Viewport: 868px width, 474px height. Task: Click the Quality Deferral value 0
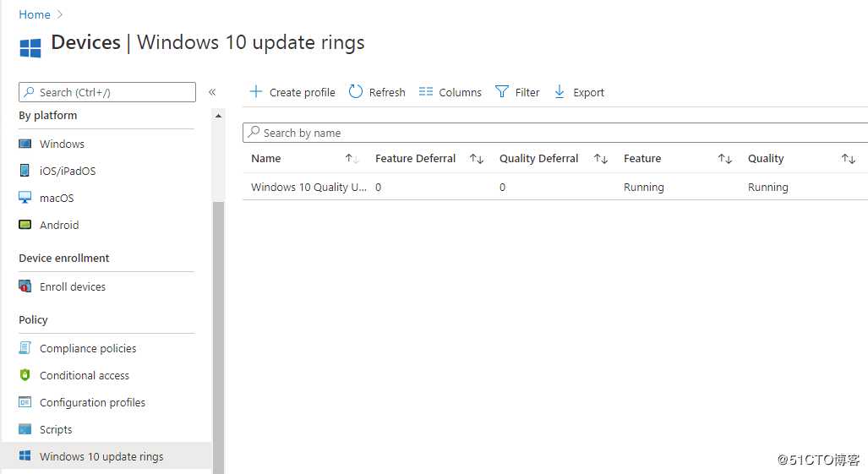(502, 187)
